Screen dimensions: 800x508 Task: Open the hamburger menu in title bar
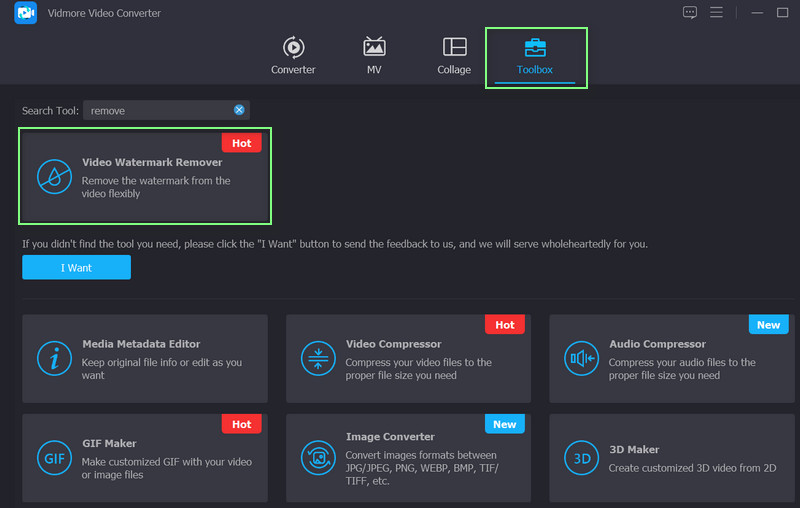(x=716, y=13)
